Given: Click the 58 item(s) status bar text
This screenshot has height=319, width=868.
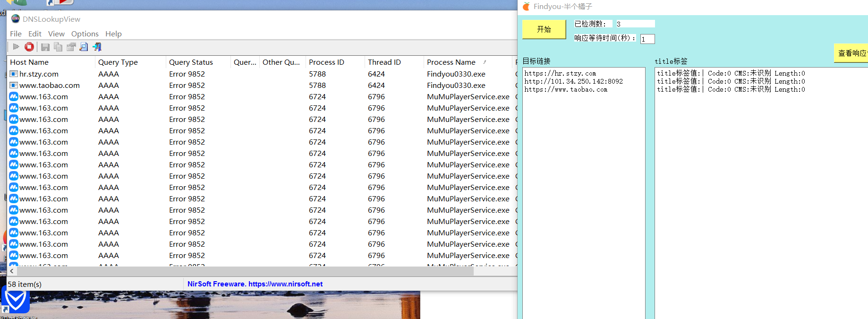Looking at the screenshot, I should [25, 284].
